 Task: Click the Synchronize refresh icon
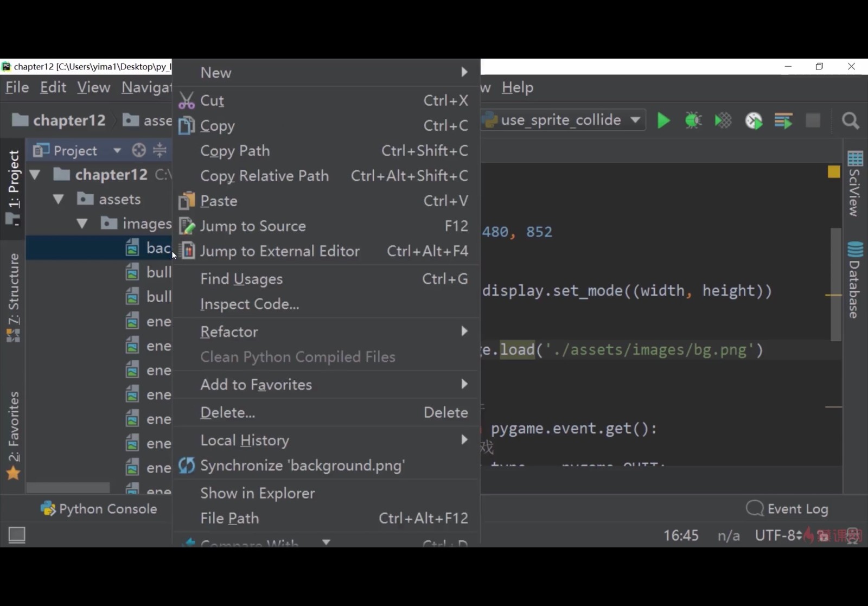pos(186,465)
